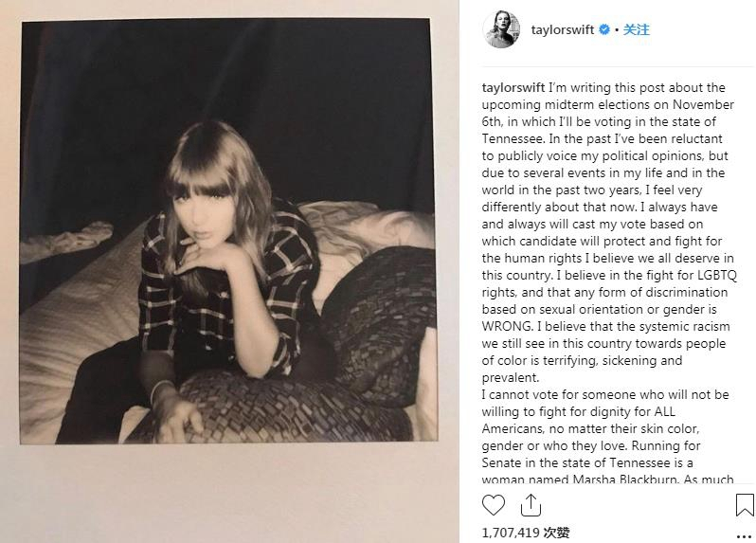Image resolution: width=756 pixels, height=543 pixels.
Task: Like the post with the heart icon
Action: (x=495, y=505)
